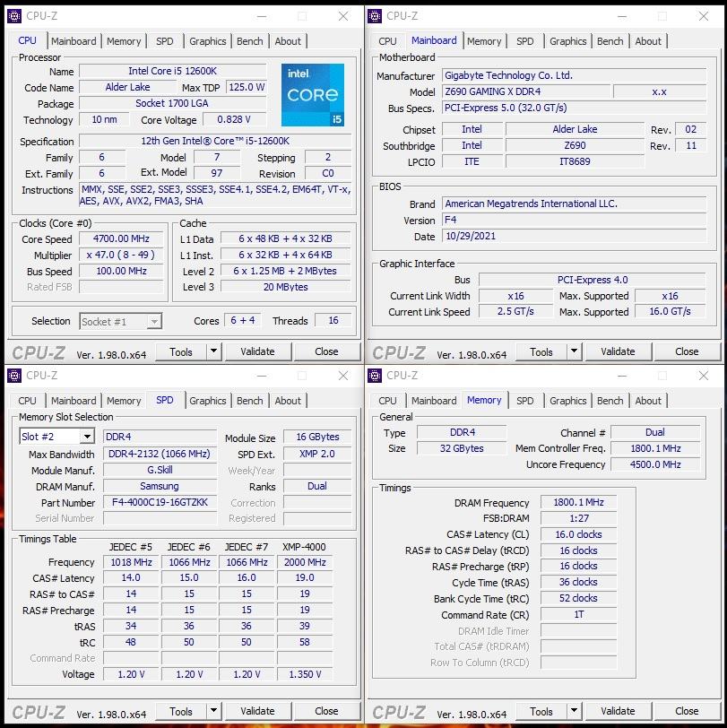Minimize the Memory window
This screenshot has height=728, width=727.
coord(622,375)
